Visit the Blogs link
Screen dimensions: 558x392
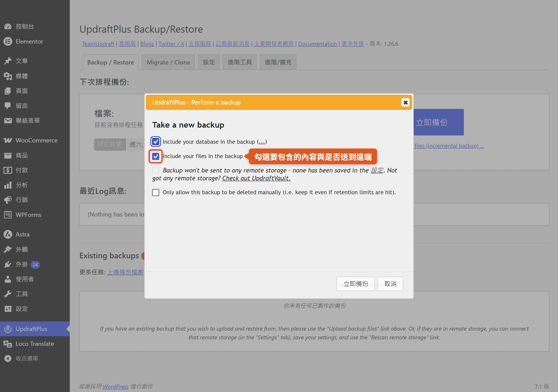[147, 44]
